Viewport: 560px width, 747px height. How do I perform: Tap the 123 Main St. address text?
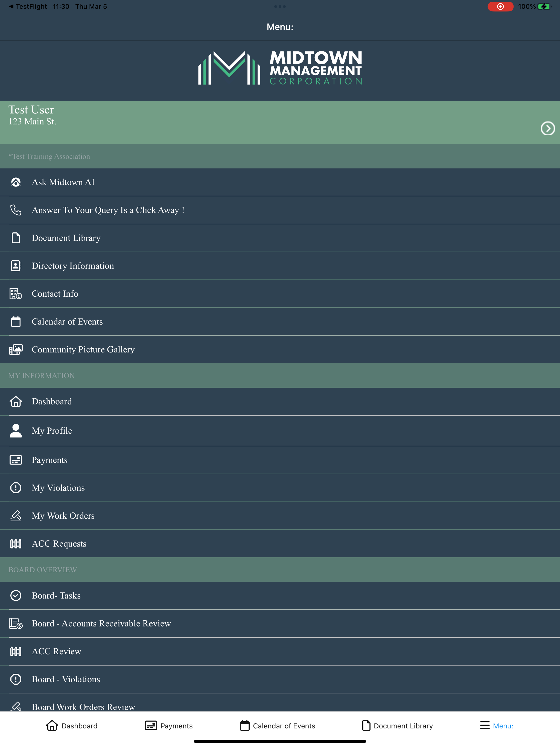pyautogui.click(x=33, y=122)
